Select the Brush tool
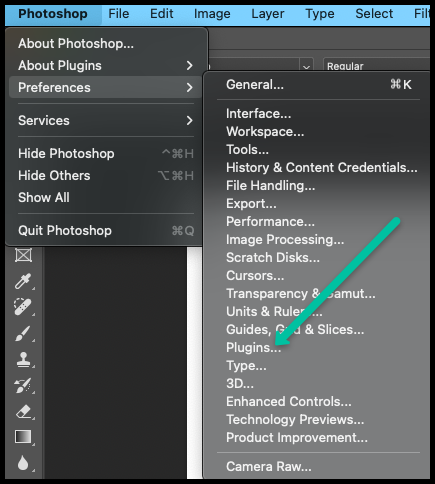This screenshot has width=435, height=484. tap(23, 333)
